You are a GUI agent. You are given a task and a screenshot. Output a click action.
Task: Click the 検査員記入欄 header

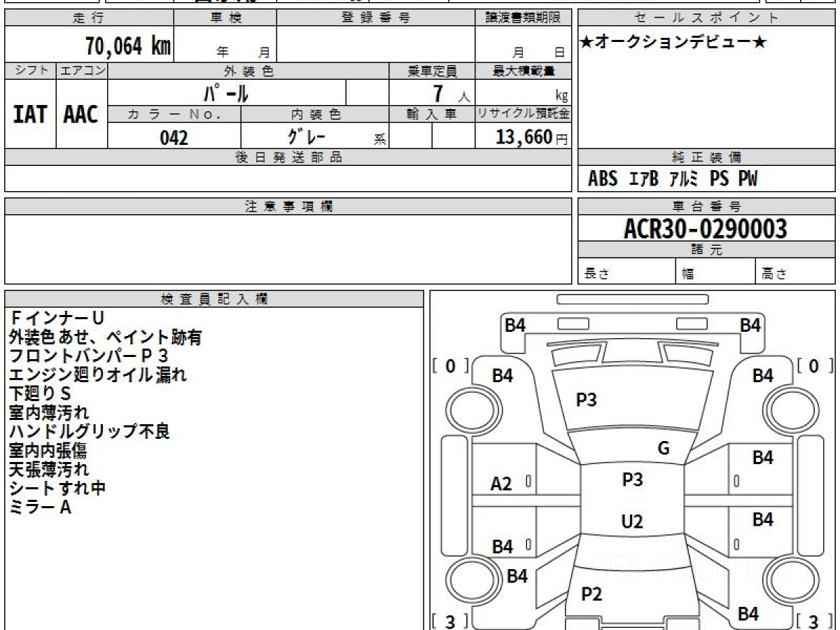click(x=214, y=299)
